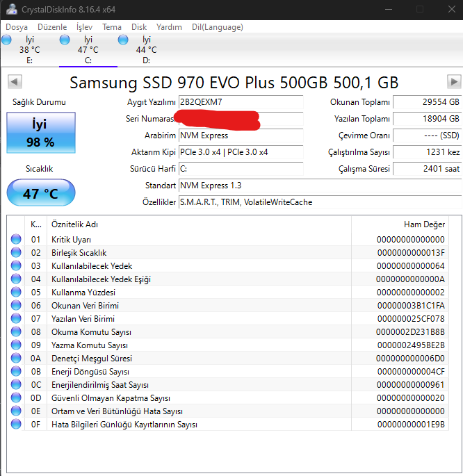
Task: Click the Sürücü Harfi C: field
Action: [241, 169]
